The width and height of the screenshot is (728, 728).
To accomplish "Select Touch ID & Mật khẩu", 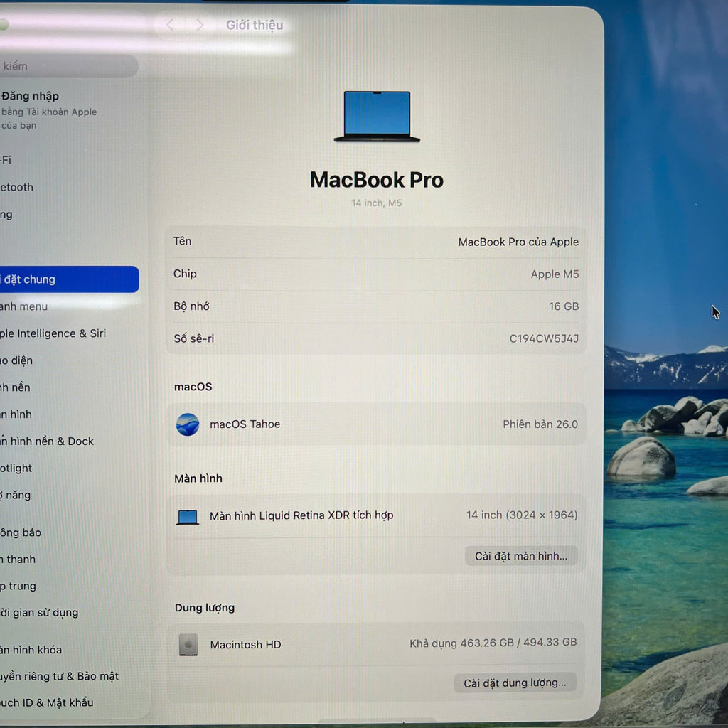I will point(47,702).
